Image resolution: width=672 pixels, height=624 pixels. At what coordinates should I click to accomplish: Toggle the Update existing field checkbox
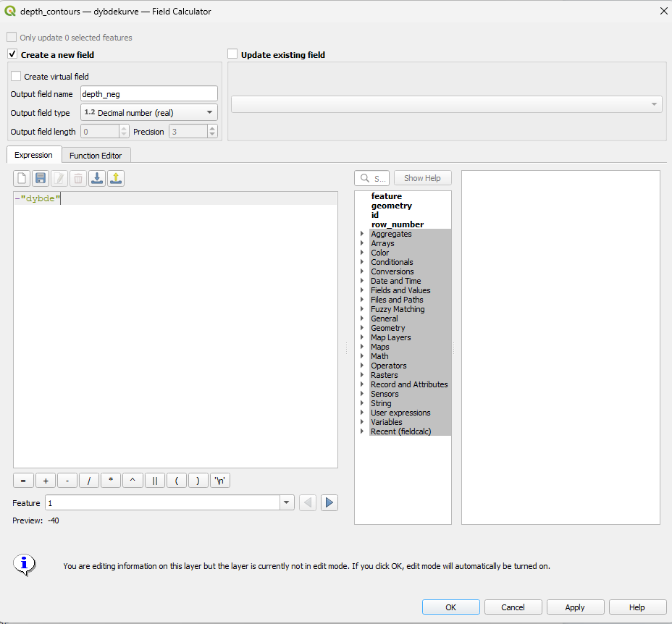click(232, 54)
